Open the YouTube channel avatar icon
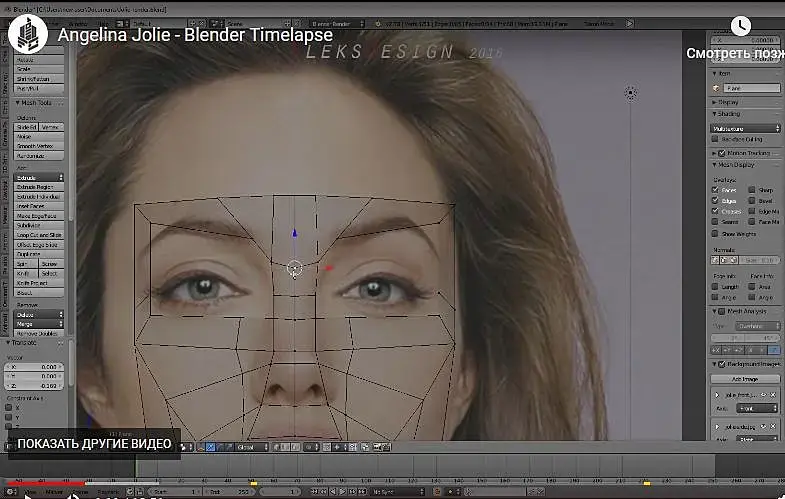This screenshot has height=499, width=785. tap(28, 34)
